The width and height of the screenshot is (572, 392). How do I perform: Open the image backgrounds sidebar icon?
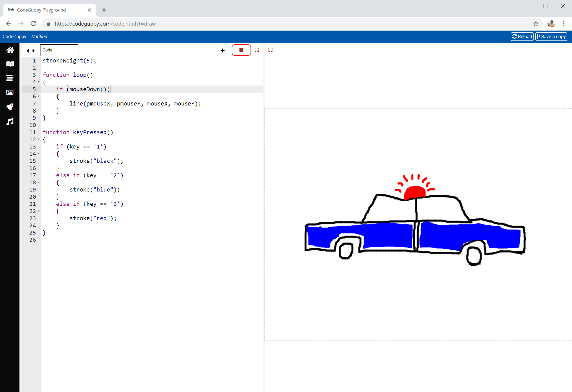point(10,92)
